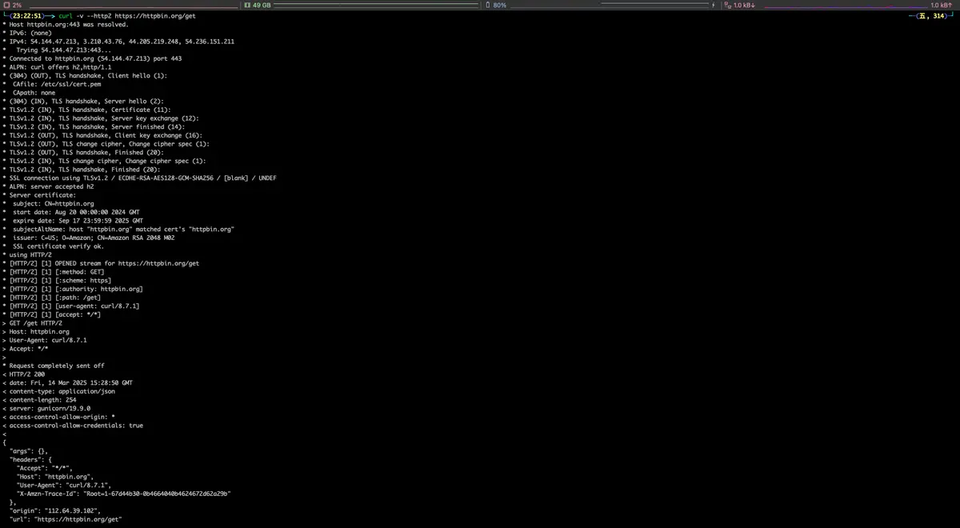960x528 pixels.
Task: Click the CPU usage bar graph
Action: pyautogui.click(x=132, y=6)
